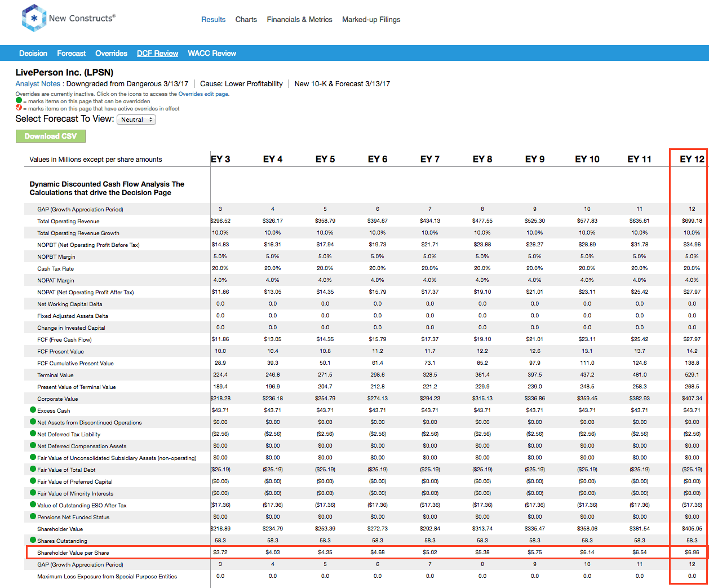This screenshot has width=709, height=588.
Task: Click the Download CSV button
Action: (x=51, y=136)
